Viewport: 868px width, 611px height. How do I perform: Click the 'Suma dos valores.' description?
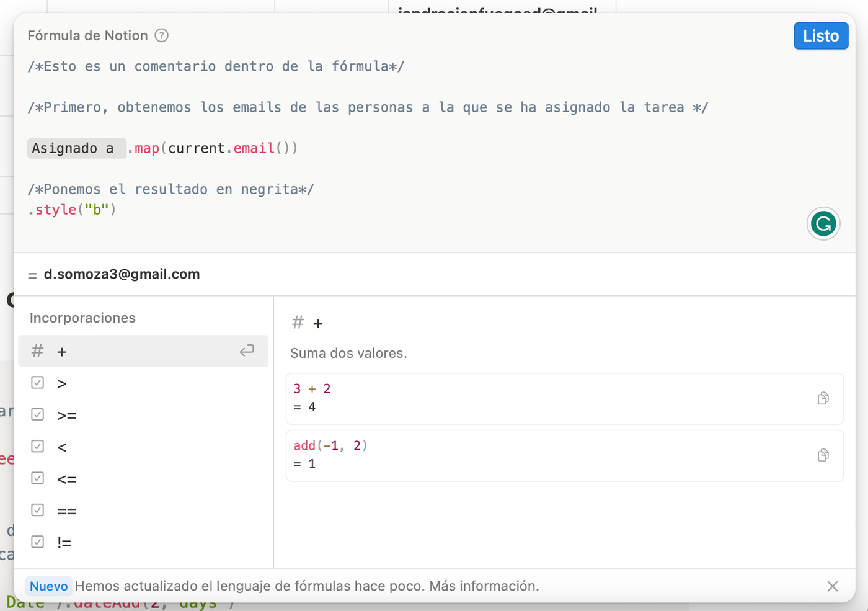tap(348, 354)
